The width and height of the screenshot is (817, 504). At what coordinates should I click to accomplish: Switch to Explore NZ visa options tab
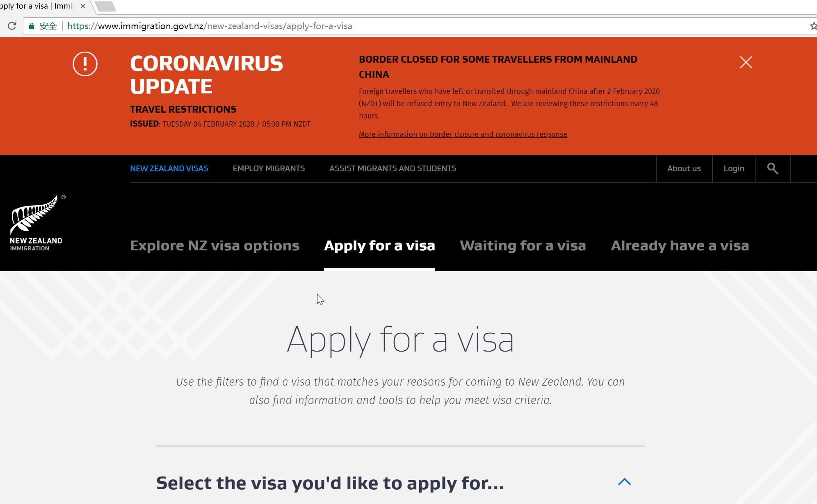tap(215, 245)
